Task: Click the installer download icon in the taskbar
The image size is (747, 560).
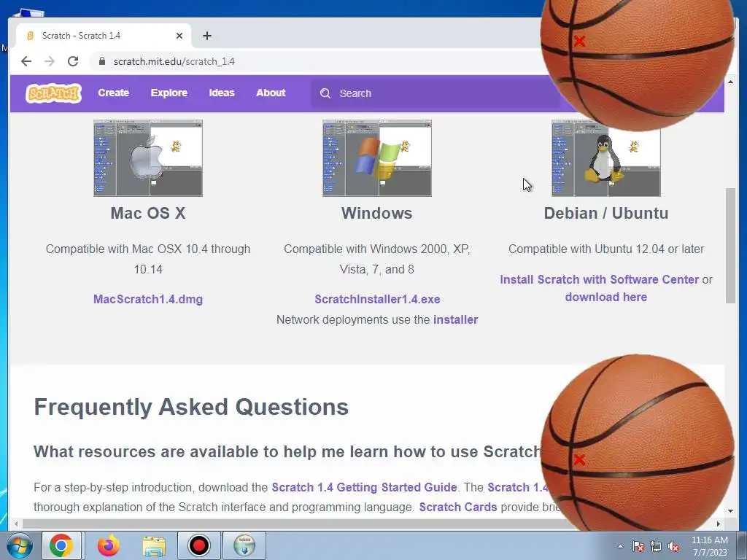Action: [x=244, y=545]
